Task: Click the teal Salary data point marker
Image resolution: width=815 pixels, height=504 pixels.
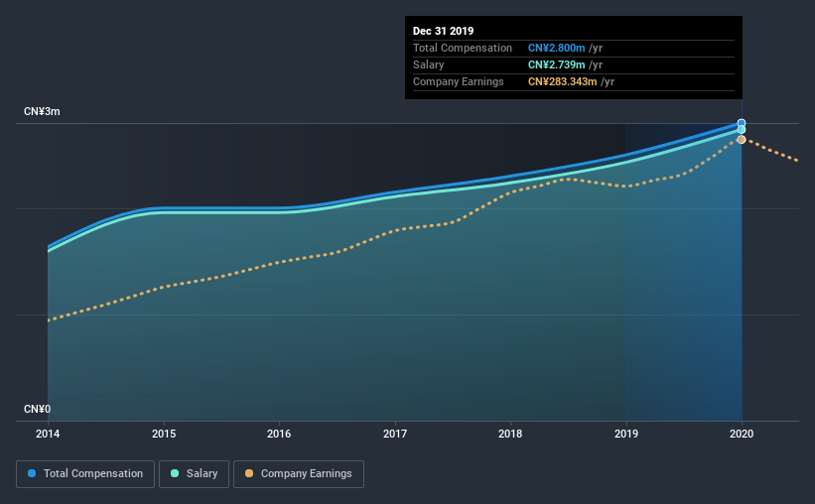Action: (742, 130)
